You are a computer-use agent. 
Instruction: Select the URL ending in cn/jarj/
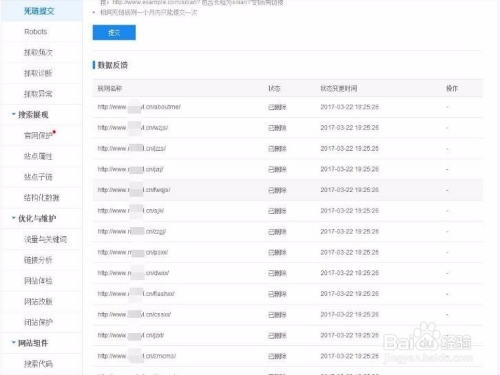[130, 169]
